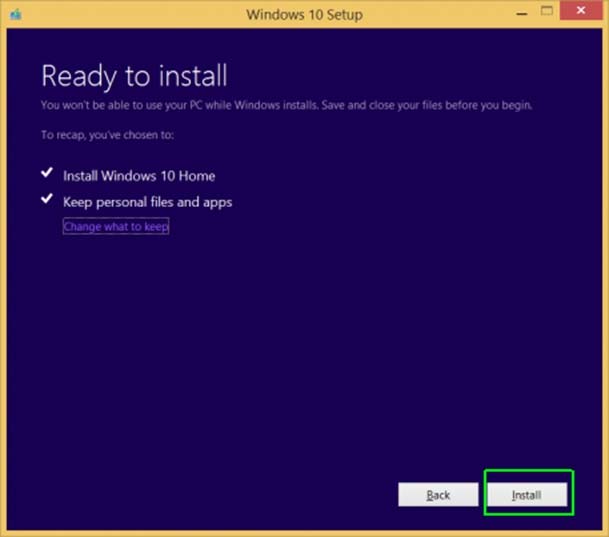
Task: Go back with the Back button
Action: [438, 495]
